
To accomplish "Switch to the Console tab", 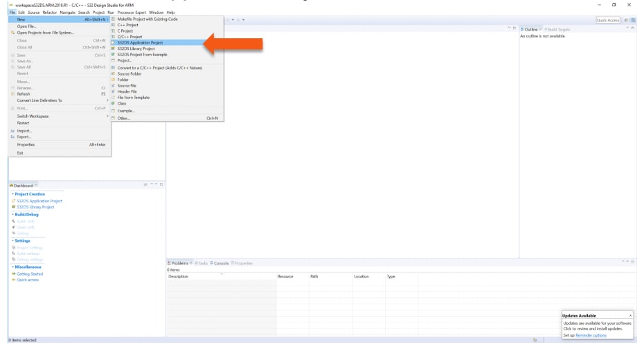I will (x=221, y=263).
